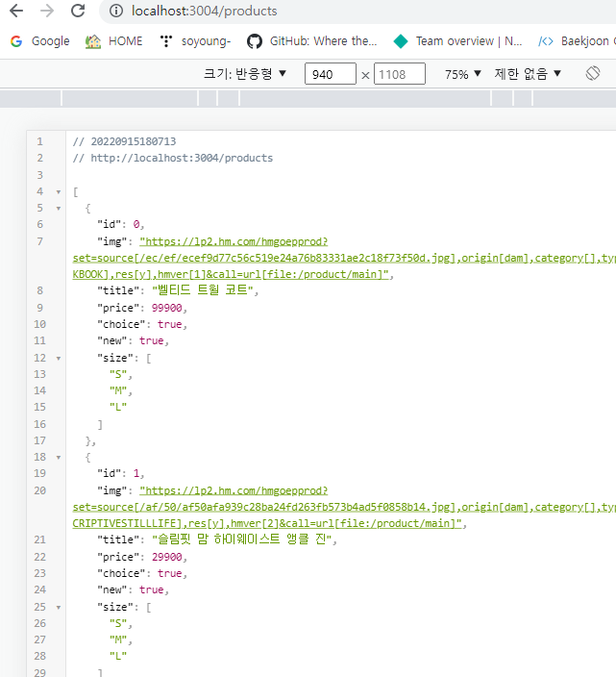The image size is (616, 677).
Task: Click the "new": true on line 11
Action: pyautogui.click(x=133, y=341)
